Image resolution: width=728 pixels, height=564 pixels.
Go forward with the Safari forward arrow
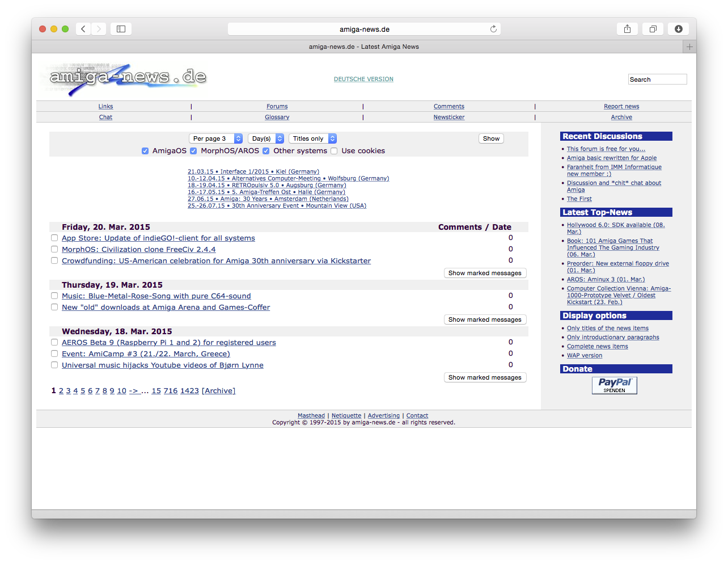click(99, 29)
